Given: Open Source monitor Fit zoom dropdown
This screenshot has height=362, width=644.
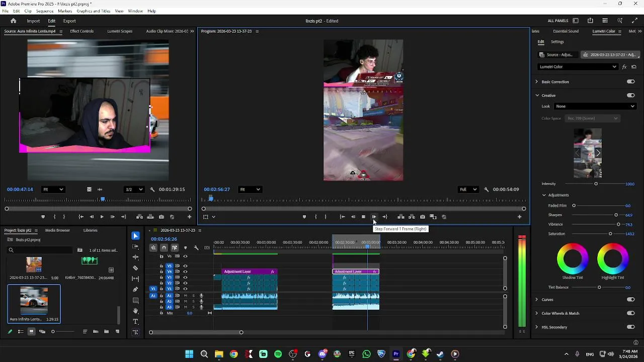Looking at the screenshot, I should click(53, 190).
